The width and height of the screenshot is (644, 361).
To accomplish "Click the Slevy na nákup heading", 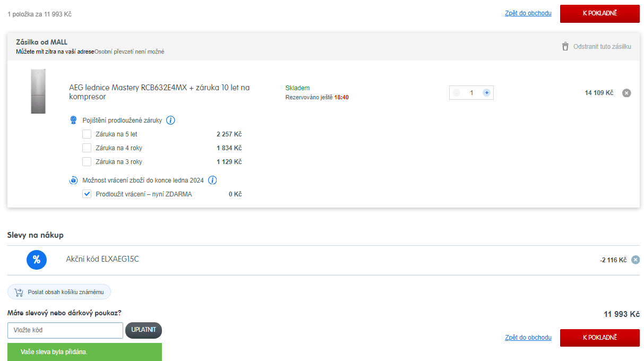I will [36, 235].
